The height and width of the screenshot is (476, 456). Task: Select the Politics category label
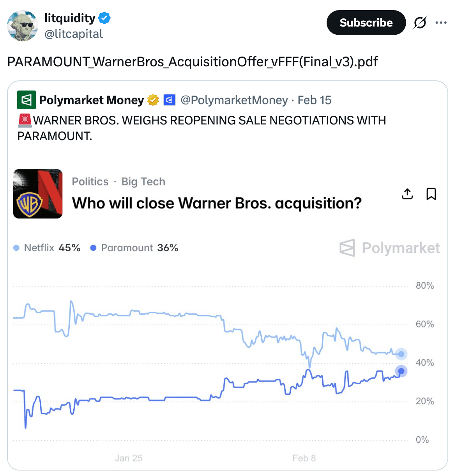click(x=90, y=181)
